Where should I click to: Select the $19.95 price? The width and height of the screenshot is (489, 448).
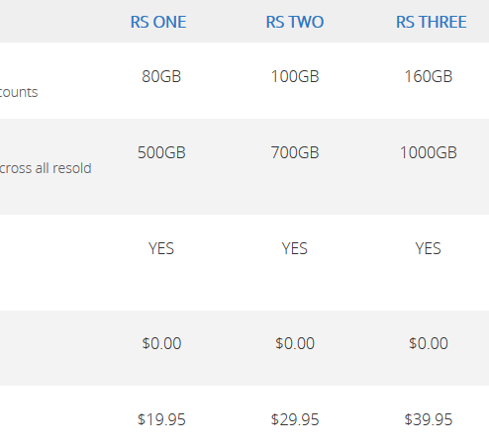[x=161, y=419]
